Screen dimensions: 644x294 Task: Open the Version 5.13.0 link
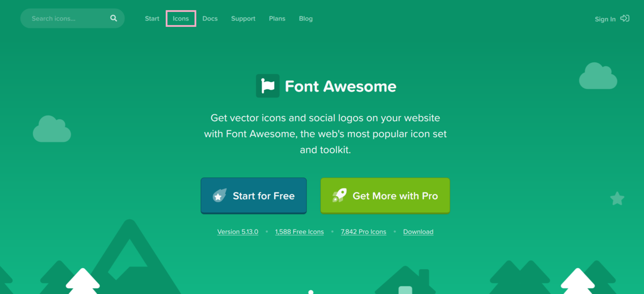[x=238, y=232]
